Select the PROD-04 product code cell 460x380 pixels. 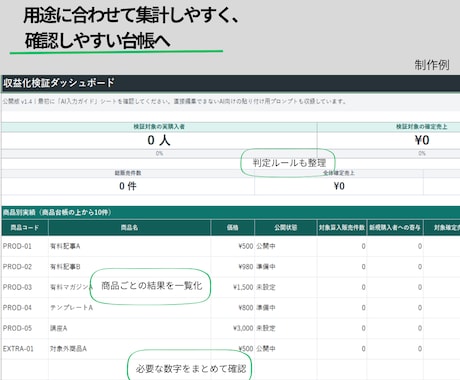tap(25, 308)
